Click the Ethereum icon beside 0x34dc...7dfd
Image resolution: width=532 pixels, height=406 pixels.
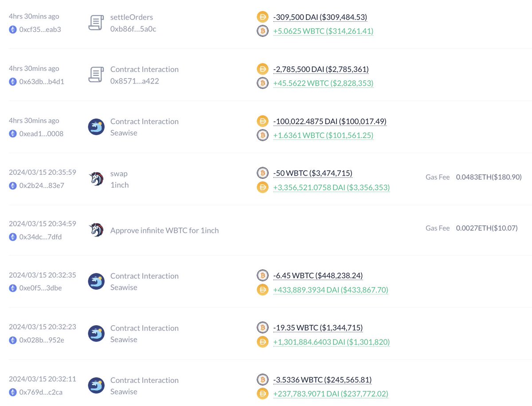pyautogui.click(x=13, y=237)
